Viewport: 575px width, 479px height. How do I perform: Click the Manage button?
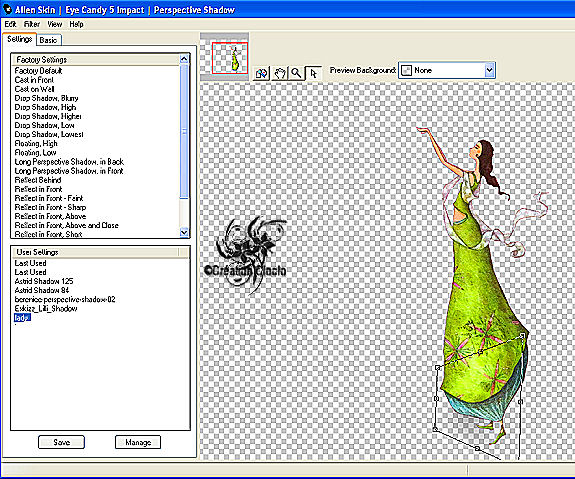[x=138, y=442]
